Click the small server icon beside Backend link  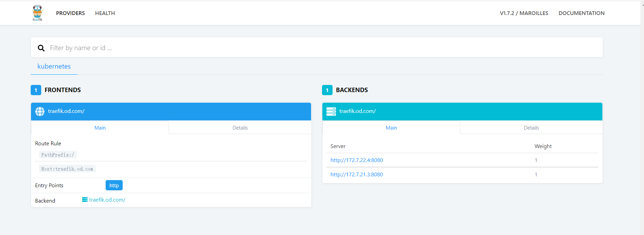coord(85,200)
